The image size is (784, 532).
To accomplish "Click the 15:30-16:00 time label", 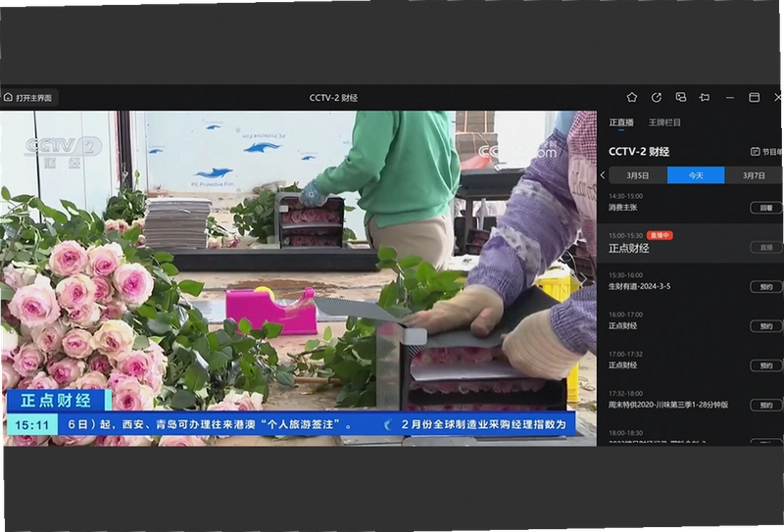I will tap(625, 275).
